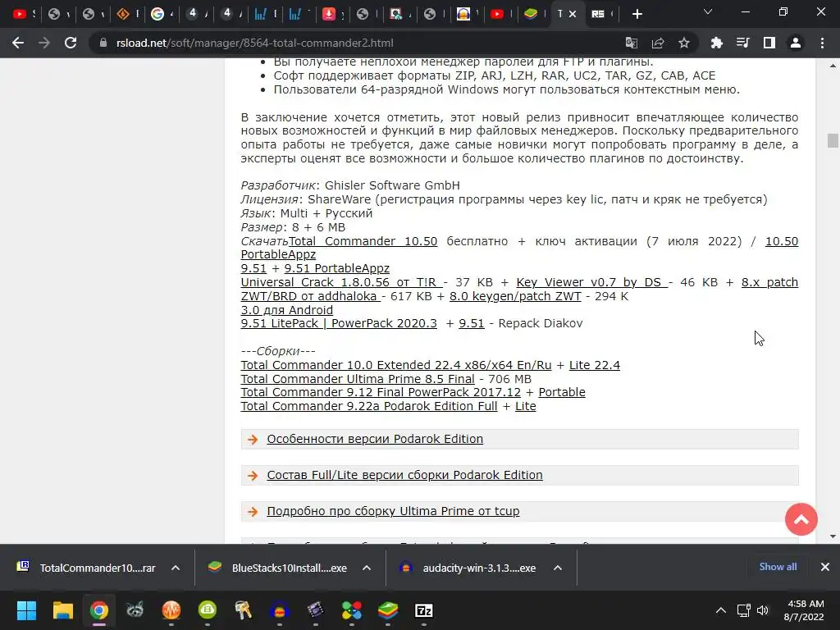Screen dimensions: 840x630
Task: Open Total Commander 9.22a Podarok Edition Full
Action: [368, 406]
